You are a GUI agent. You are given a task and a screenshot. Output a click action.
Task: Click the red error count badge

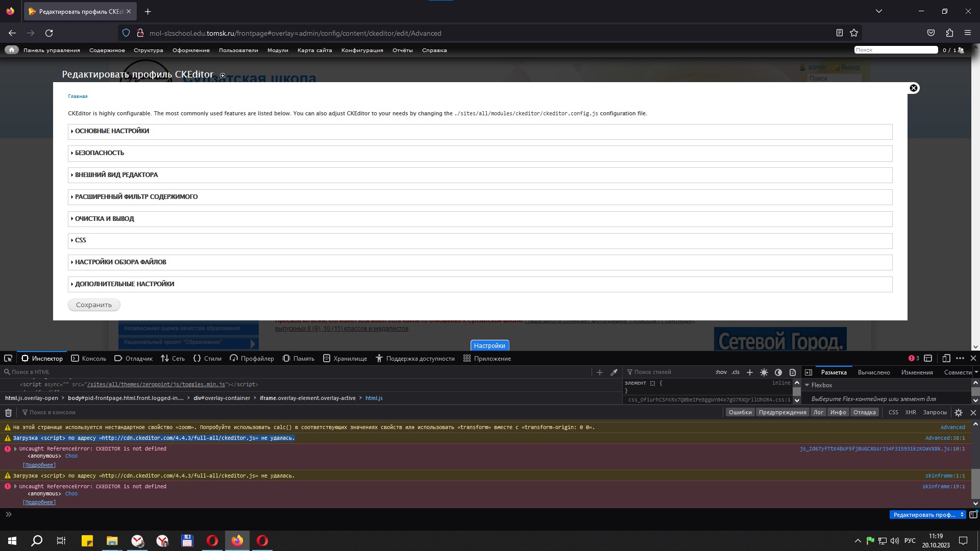pos(914,358)
